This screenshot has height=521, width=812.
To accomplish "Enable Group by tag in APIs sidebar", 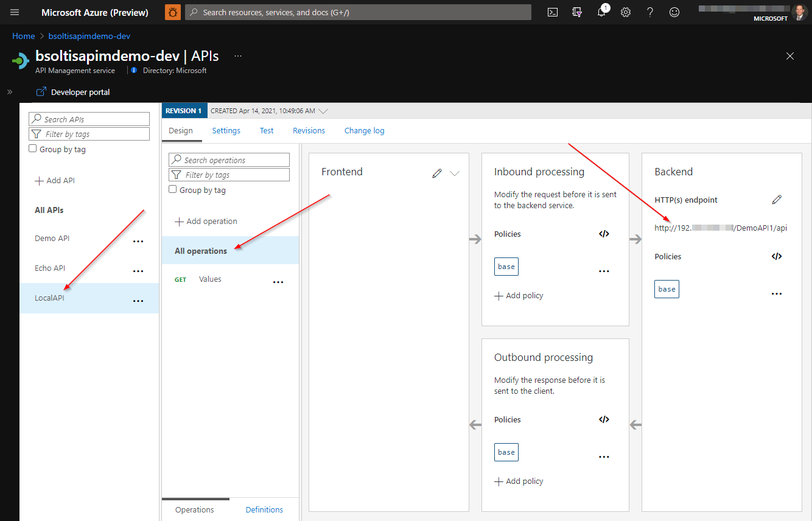I will pos(32,149).
